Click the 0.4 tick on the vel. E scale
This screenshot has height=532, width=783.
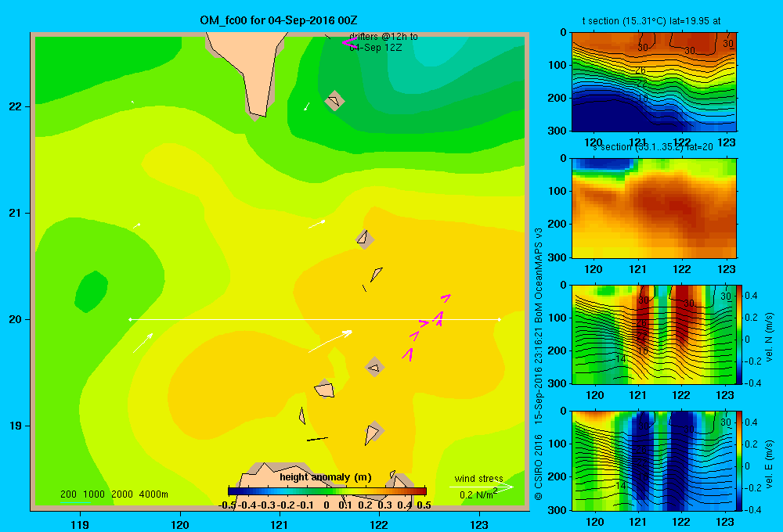pos(751,422)
